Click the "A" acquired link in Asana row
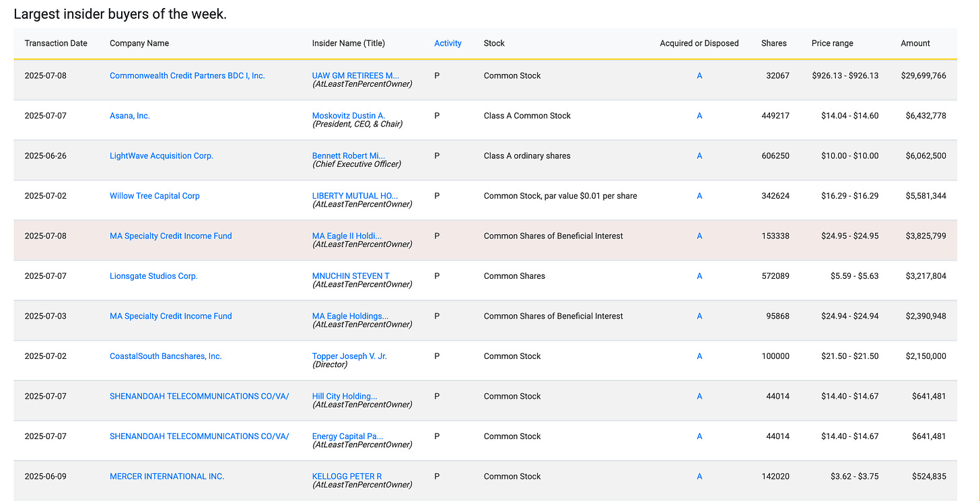 pos(699,116)
